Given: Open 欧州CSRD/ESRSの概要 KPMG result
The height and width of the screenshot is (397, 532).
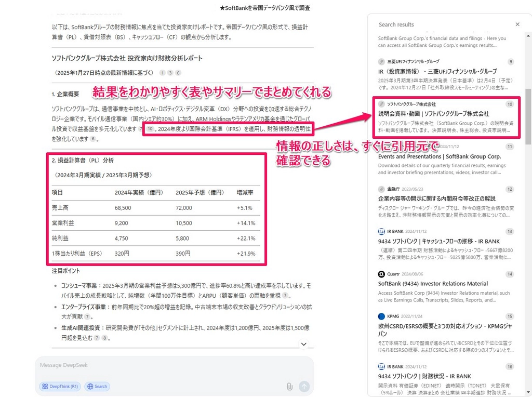Looking at the screenshot, I should (445, 330).
